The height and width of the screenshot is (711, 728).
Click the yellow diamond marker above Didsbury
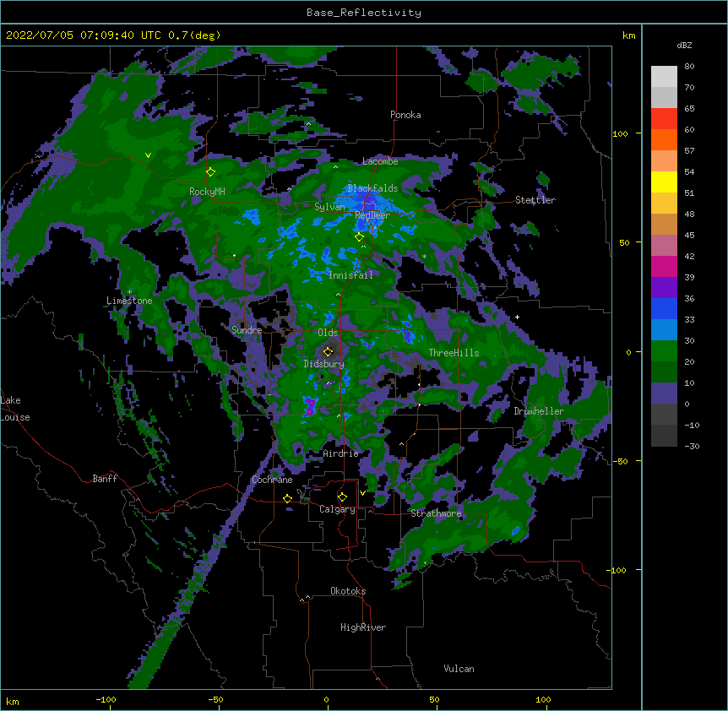(329, 351)
